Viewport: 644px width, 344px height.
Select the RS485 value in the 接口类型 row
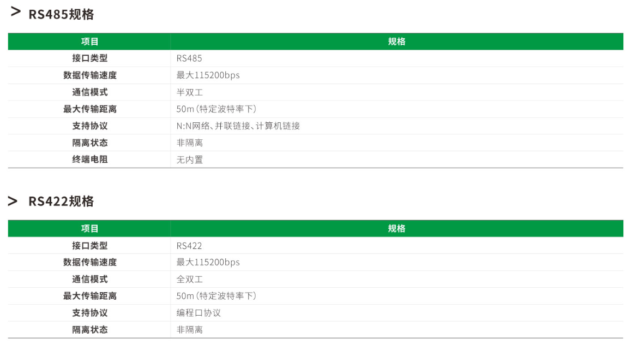click(189, 58)
